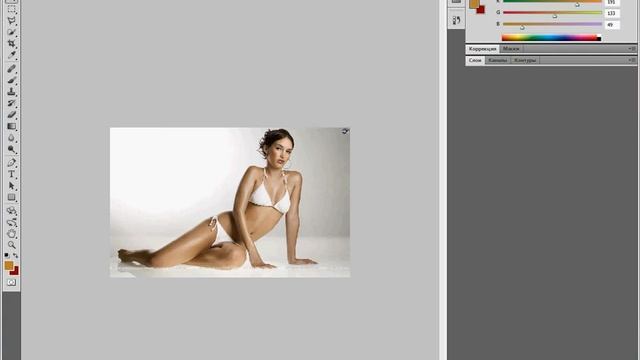Image resolution: width=640 pixels, height=360 pixels.
Task: Switch to the Коррекция tab
Action: (482, 49)
